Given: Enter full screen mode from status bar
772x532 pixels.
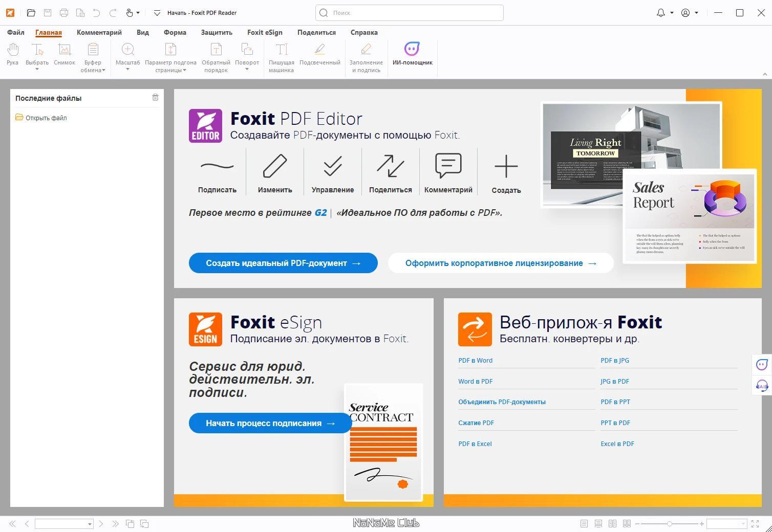Looking at the screenshot, I should coord(755,524).
